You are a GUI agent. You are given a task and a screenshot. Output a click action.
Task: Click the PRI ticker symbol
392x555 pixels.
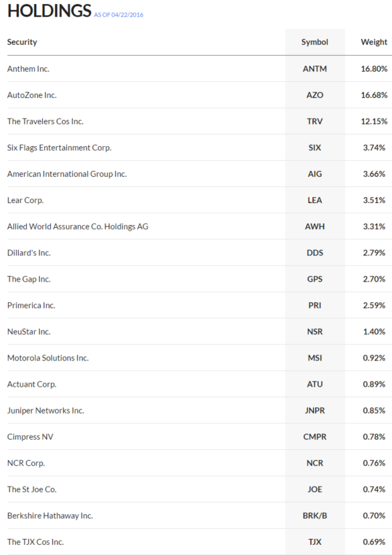[x=314, y=306]
